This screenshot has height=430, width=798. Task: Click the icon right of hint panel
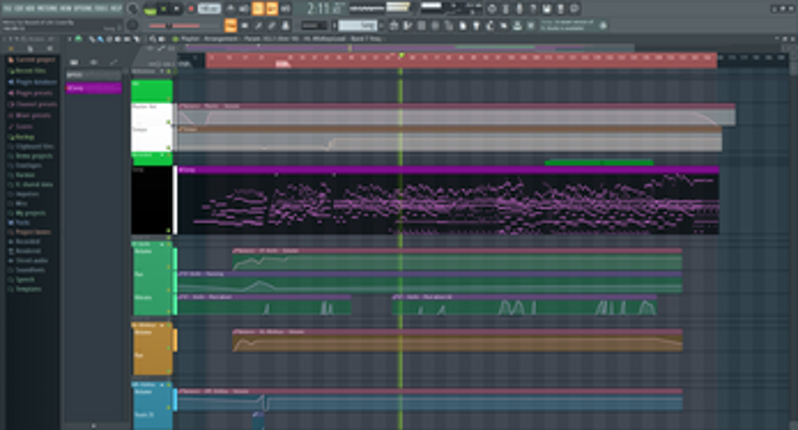point(603,25)
